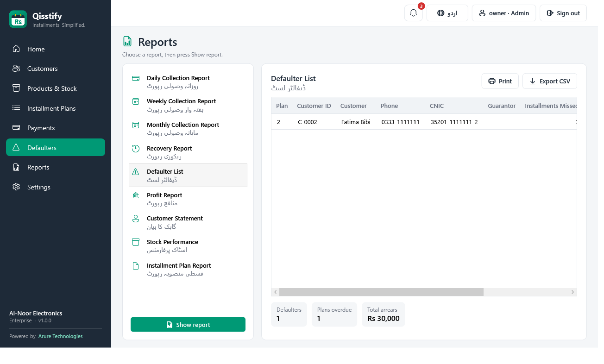Sign out of the account
604x364 pixels.
(563, 13)
